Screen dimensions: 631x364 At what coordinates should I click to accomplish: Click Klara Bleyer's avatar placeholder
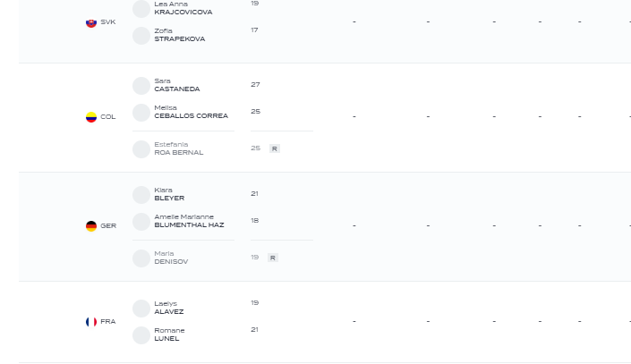coord(141,195)
